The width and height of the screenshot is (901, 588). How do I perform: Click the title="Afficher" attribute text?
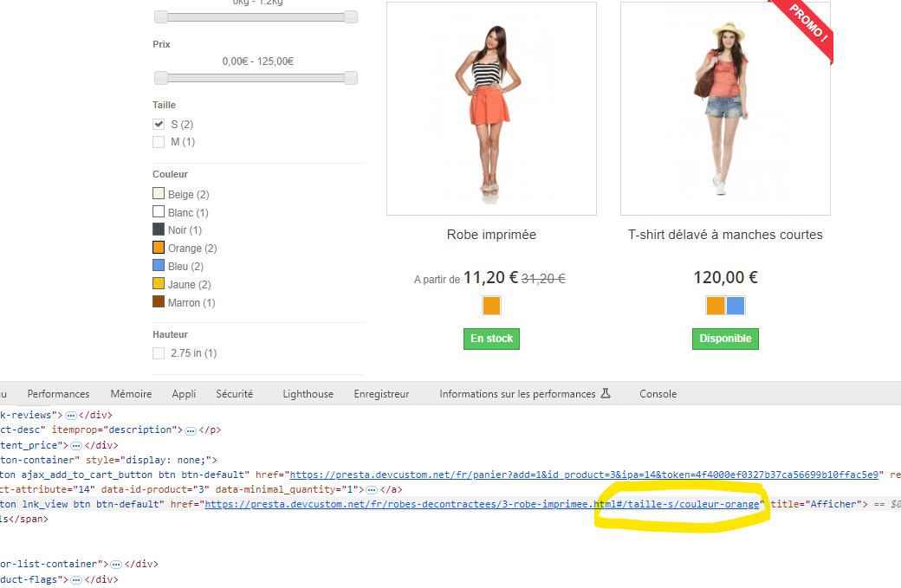click(x=814, y=504)
